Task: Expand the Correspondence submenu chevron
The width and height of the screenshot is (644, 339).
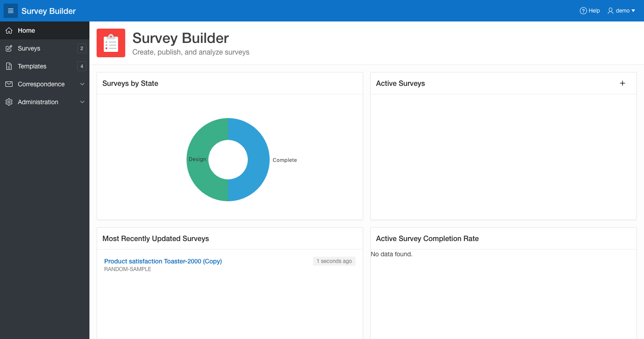Action: tap(82, 84)
